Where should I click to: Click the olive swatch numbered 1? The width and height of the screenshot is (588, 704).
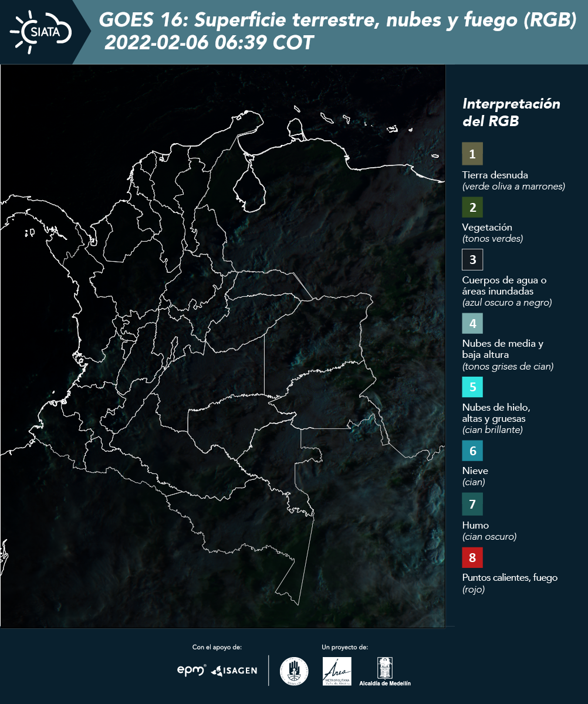472,154
